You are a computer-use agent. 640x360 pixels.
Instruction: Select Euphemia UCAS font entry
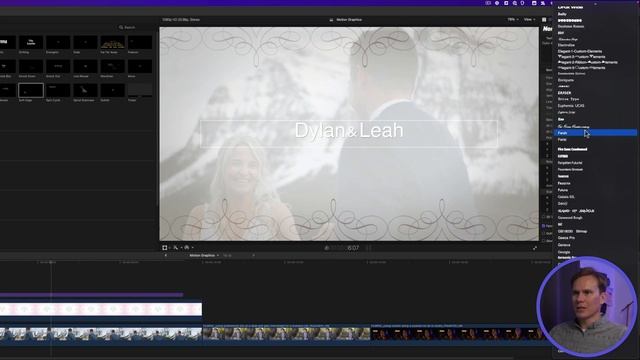pyautogui.click(x=571, y=106)
